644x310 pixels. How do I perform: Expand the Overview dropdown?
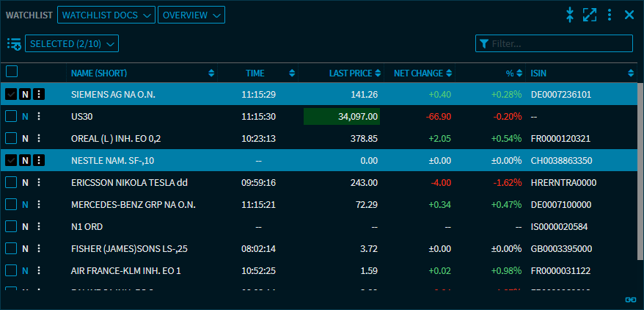click(191, 15)
